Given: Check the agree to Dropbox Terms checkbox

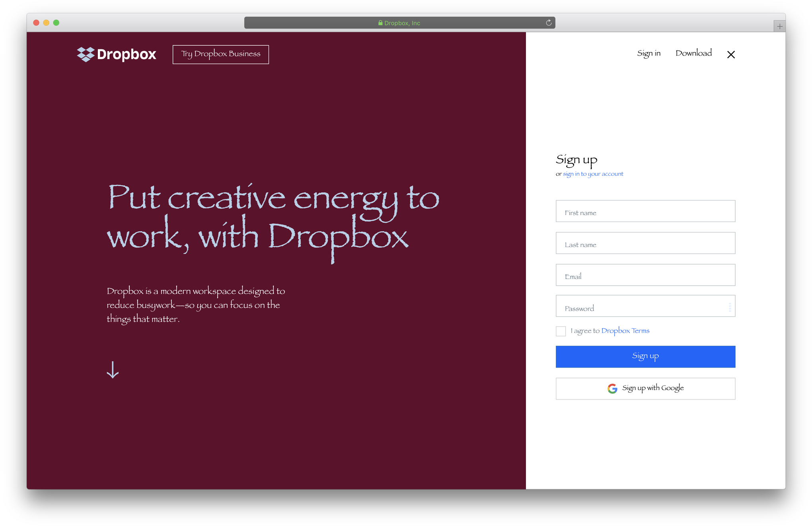Looking at the screenshot, I should (x=561, y=331).
